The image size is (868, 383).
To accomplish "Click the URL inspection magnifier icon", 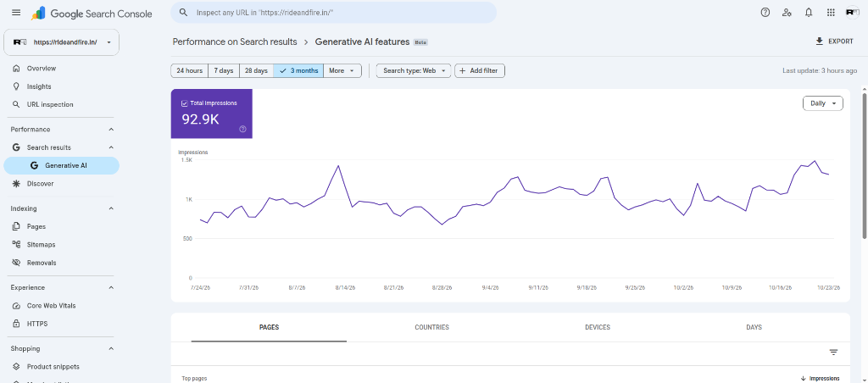I will click(x=16, y=104).
